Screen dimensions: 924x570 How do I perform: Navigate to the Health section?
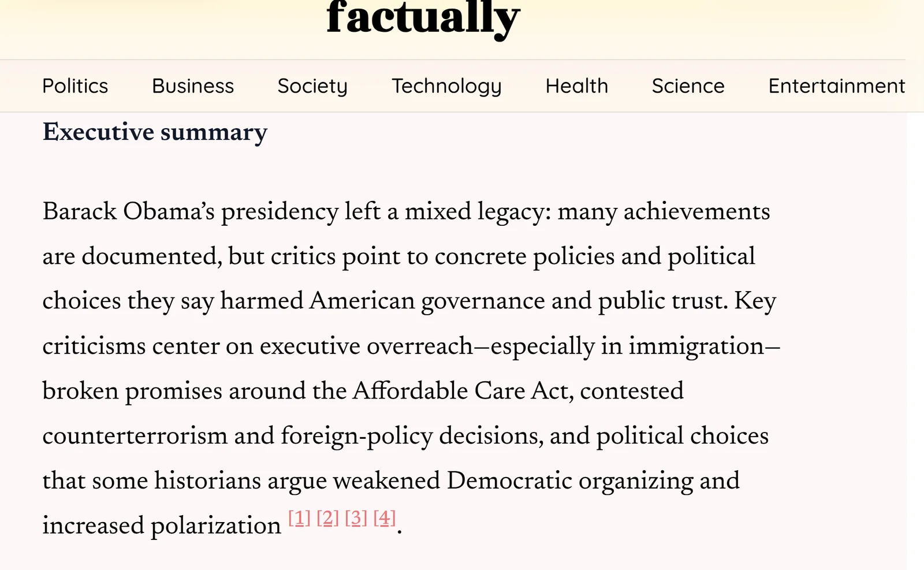[577, 86]
